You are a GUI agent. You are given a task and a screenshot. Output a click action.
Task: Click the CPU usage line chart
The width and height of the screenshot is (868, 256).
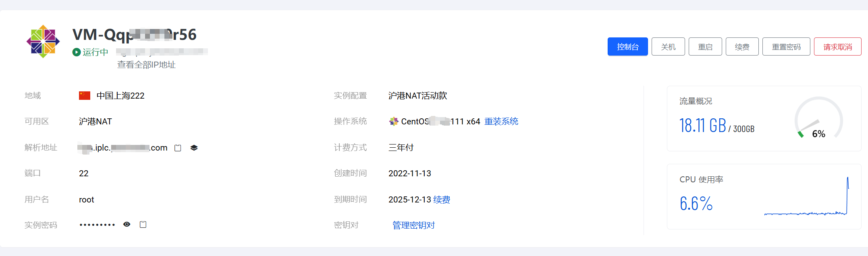(806, 196)
